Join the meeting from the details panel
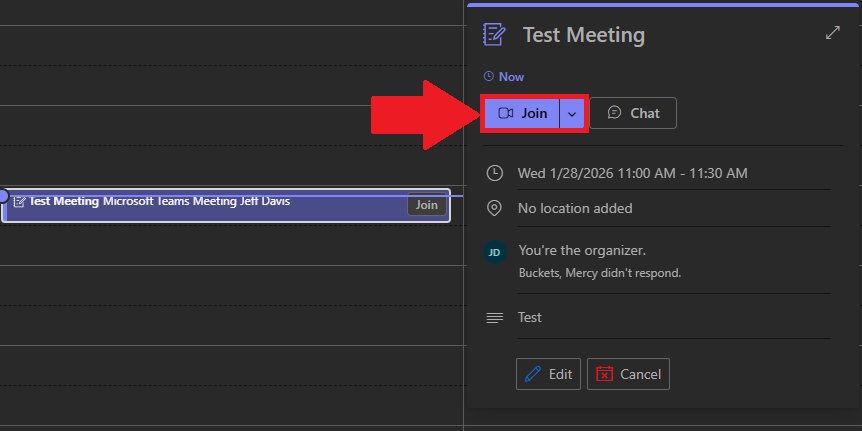 522,113
